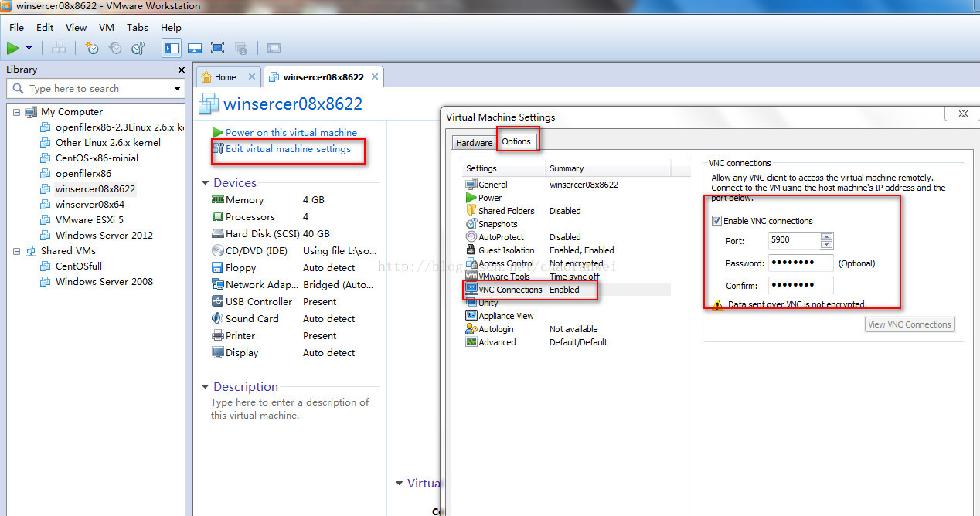
Task: Click the Display device icon
Action: 217,352
